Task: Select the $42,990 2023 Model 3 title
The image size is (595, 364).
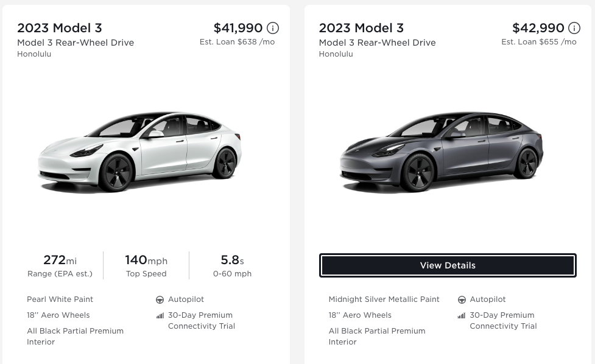Action: (x=361, y=28)
